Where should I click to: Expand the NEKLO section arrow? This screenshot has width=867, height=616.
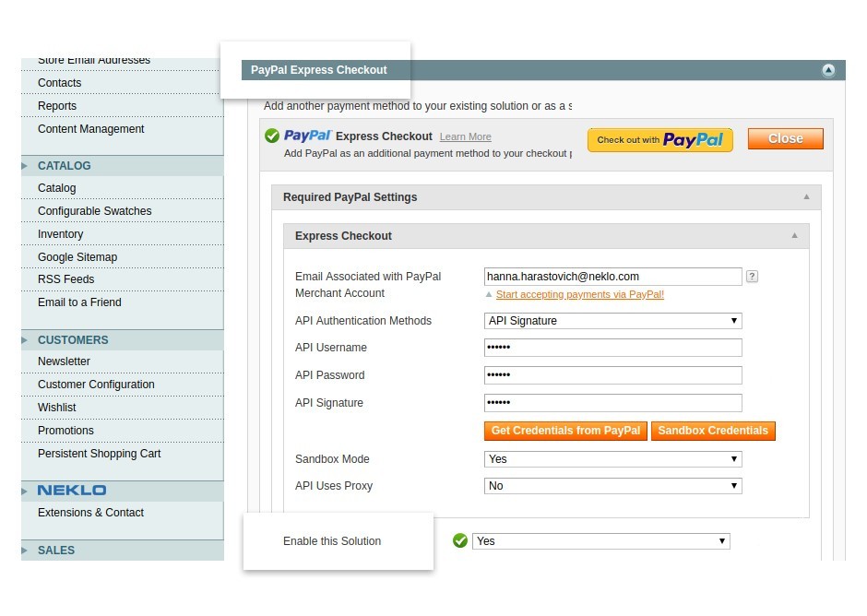pyautogui.click(x=24, y=491)
